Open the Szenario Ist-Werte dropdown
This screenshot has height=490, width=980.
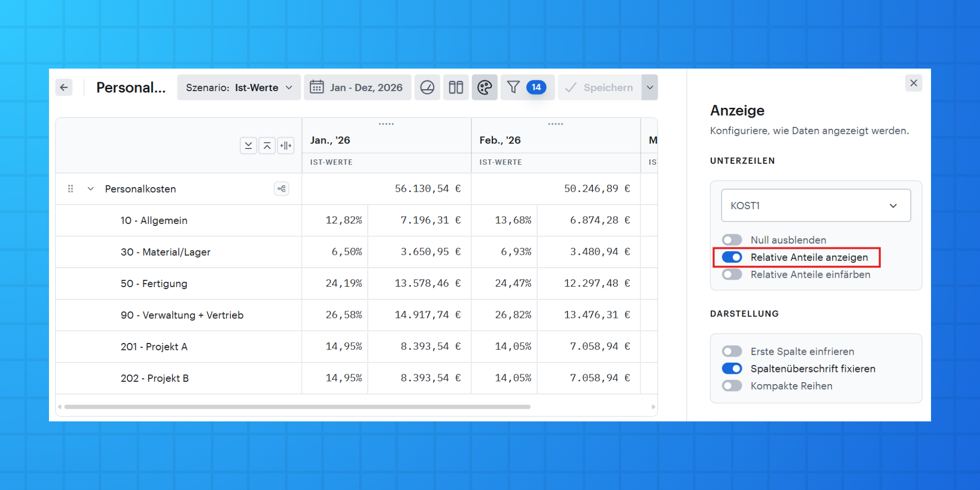239,87
